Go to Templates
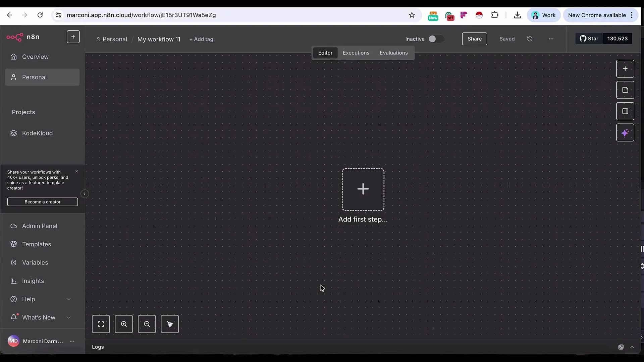Viewport: 644px width, 362px height. (x=42, y=244)
